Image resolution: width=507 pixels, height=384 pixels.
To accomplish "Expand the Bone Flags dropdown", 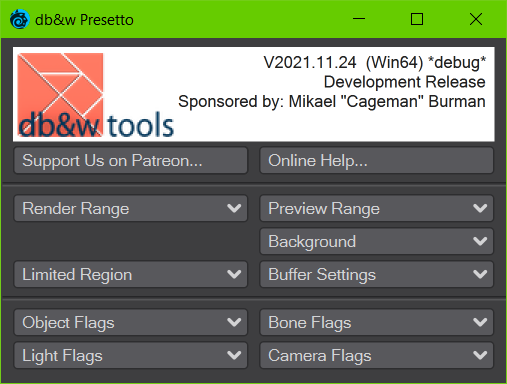I will coord(376,322).
